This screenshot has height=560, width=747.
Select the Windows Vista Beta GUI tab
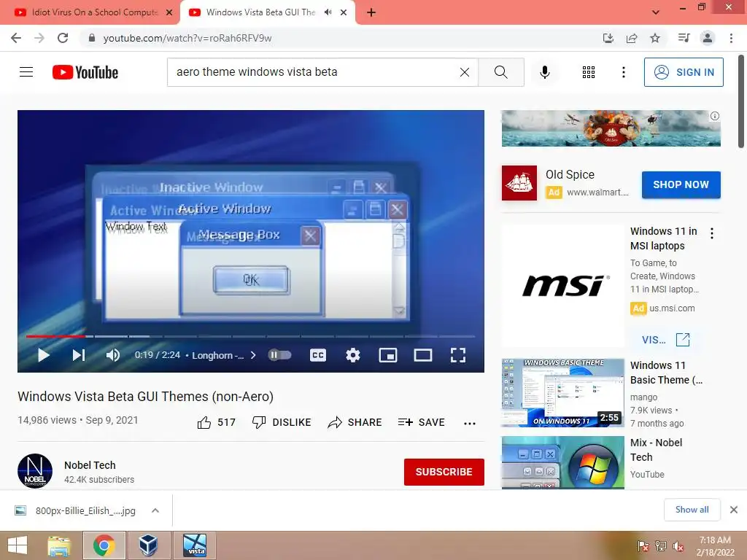pos(260,12)
